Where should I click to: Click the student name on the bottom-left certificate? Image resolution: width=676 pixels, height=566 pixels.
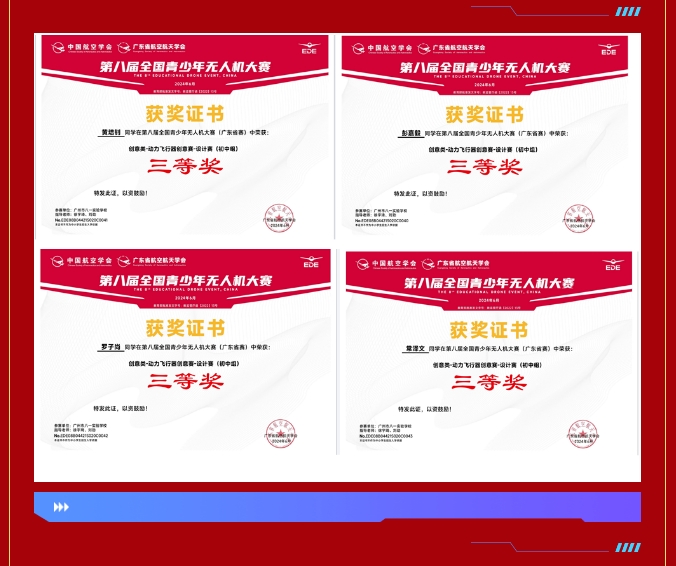(109, 346)
